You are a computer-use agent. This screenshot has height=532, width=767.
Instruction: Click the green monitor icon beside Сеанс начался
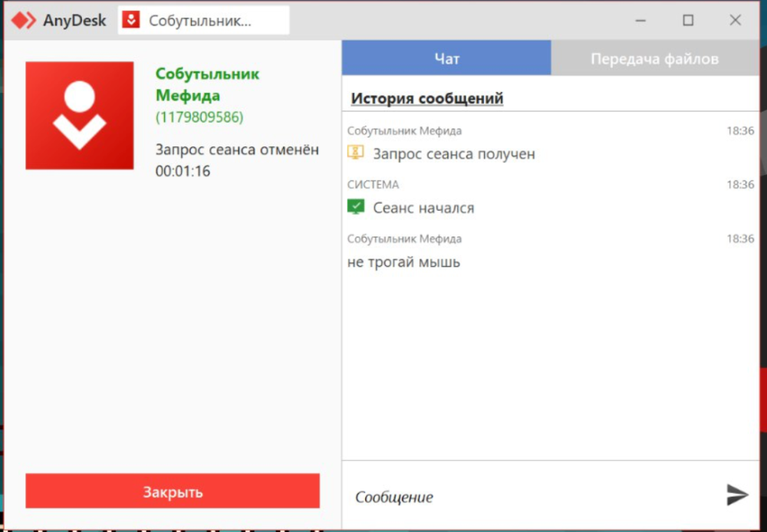pos(356,207)
